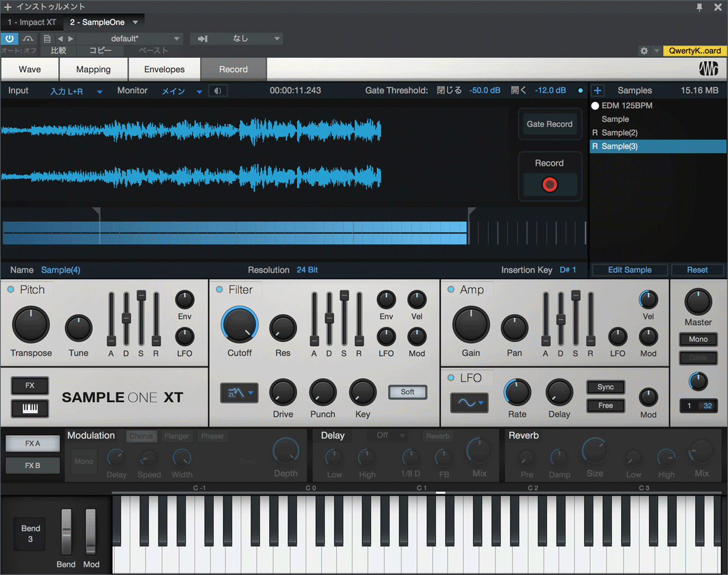Click the QwertyK..oard yellow button

[695, 51]
